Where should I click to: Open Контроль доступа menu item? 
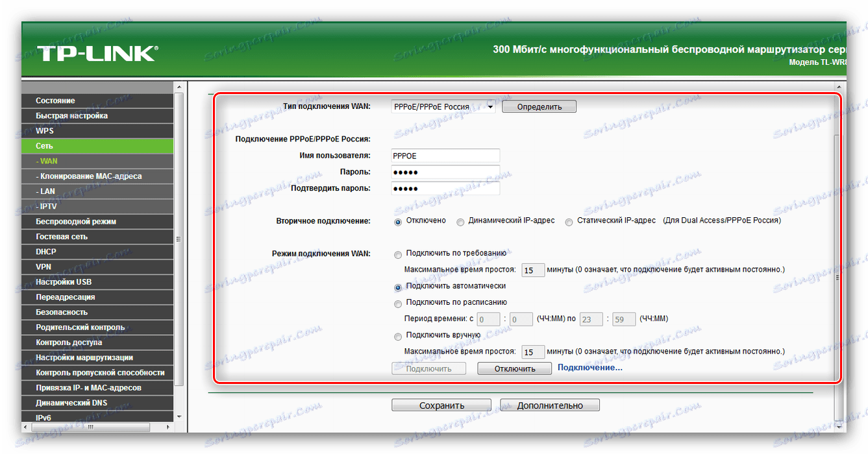(x=97, y=342)
